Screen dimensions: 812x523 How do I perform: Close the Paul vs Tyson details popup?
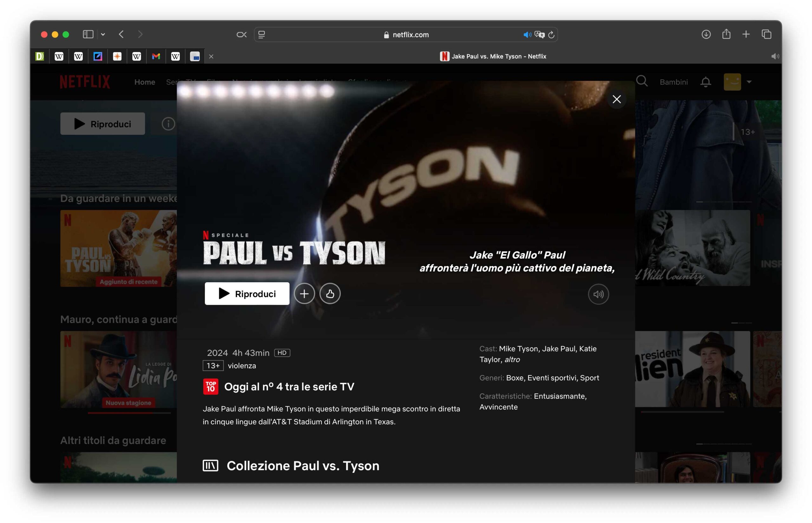coord(616,99)
